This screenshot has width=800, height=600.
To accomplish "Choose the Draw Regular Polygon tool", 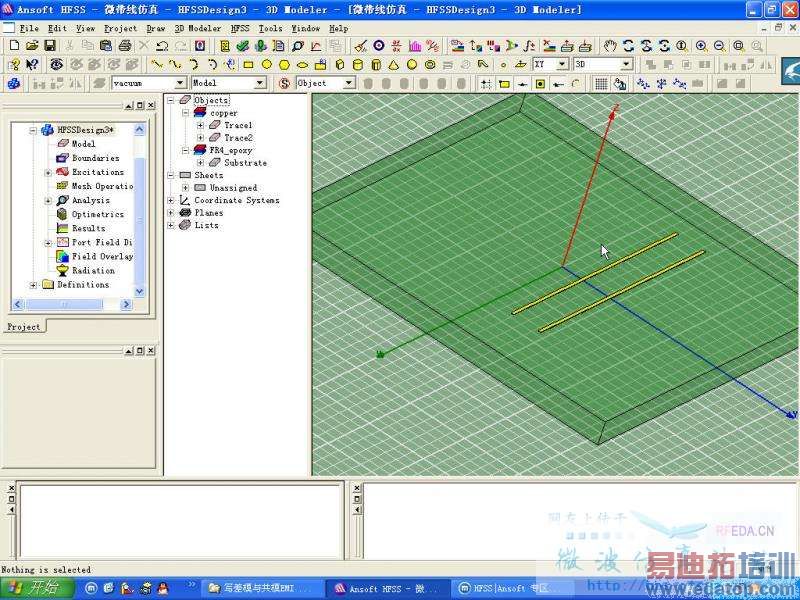I will point(285,65).
